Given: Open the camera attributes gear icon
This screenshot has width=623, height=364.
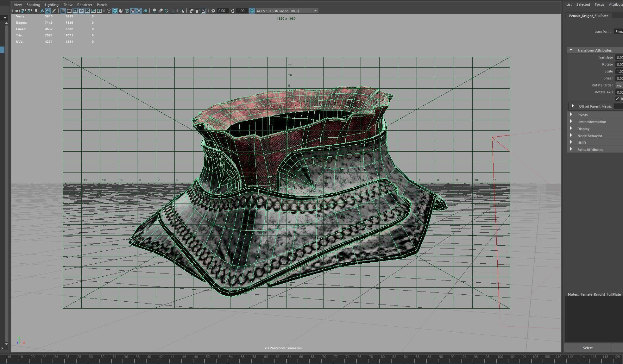Looking at the screenshot, I should coord(30,11).
